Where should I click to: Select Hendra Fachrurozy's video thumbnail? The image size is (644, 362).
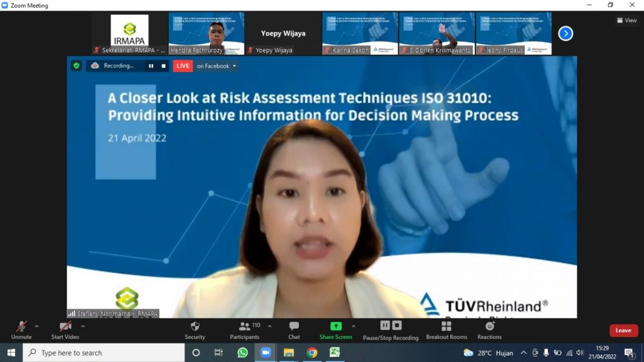206,33
